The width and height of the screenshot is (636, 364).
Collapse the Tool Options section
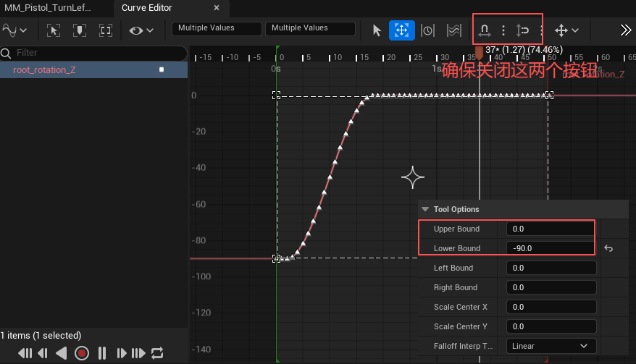click(x=425, y=209)
